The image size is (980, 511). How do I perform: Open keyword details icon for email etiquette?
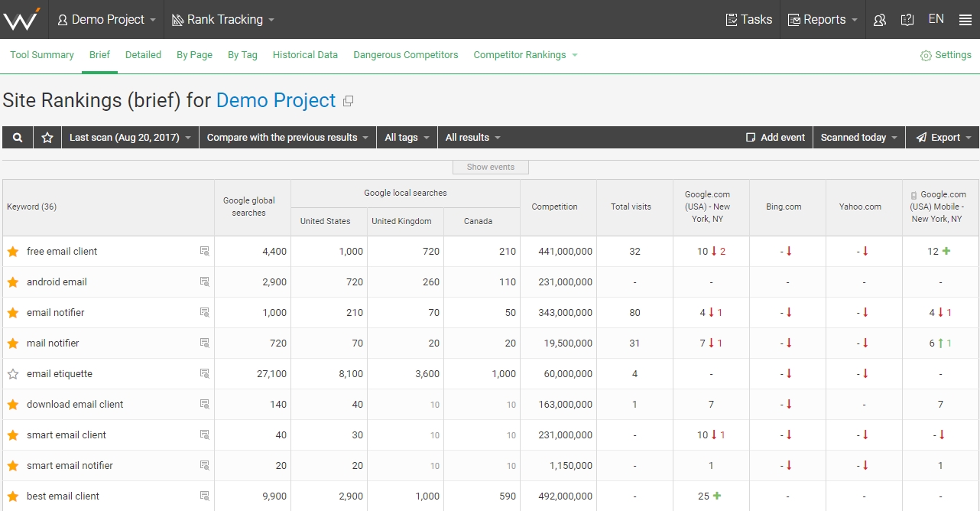pos(204,373)
